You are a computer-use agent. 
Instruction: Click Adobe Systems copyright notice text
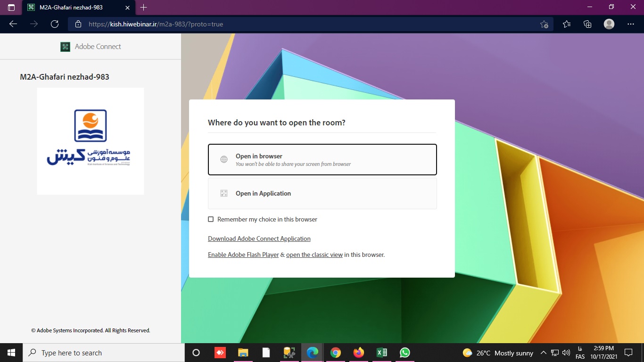pos(91,330)
